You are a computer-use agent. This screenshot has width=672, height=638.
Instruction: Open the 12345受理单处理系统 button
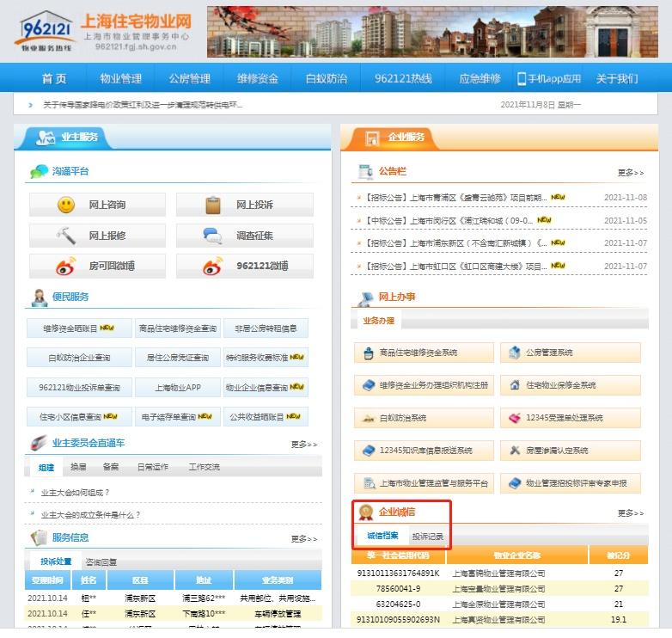[x=571, y=418]
